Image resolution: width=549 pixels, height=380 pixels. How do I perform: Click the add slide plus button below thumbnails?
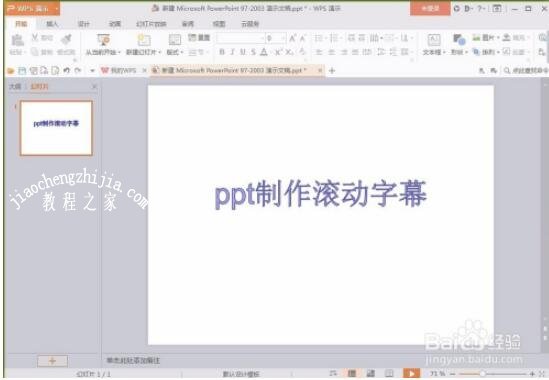click(x=52, y=361)
